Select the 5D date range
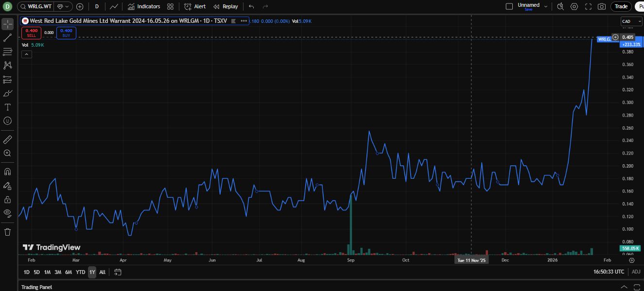Viewport: 644px width, 291px height. click(x=37, y=272)
